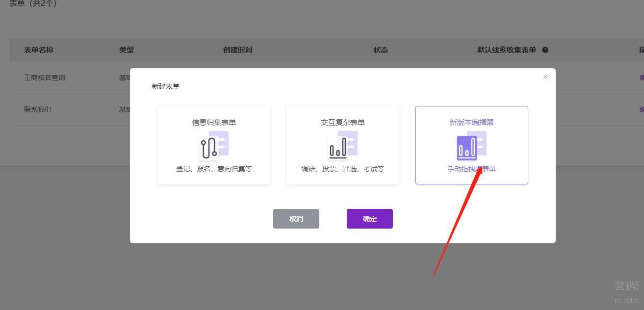Choose the 新版本编辑器 option title
The image size is (644, 310).
471,123
